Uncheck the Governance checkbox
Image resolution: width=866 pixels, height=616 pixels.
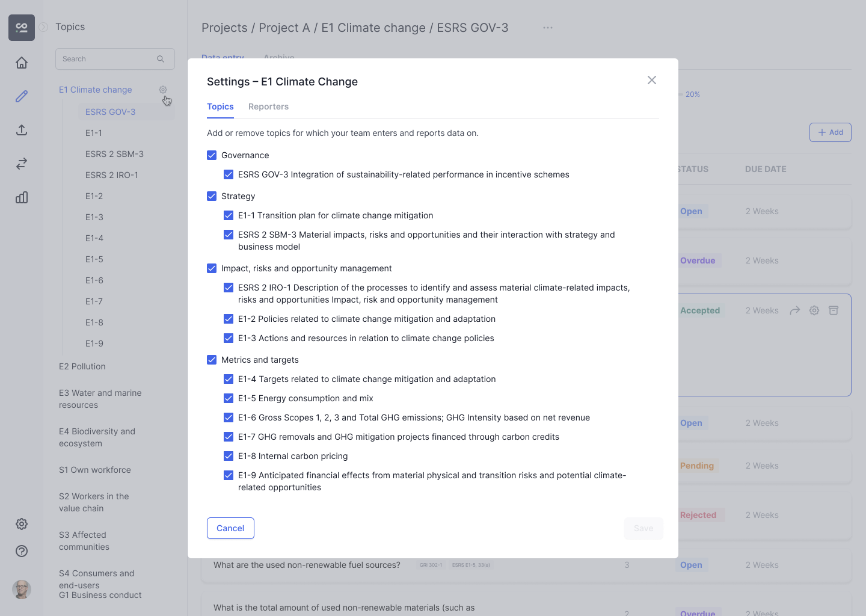point(212,155)
